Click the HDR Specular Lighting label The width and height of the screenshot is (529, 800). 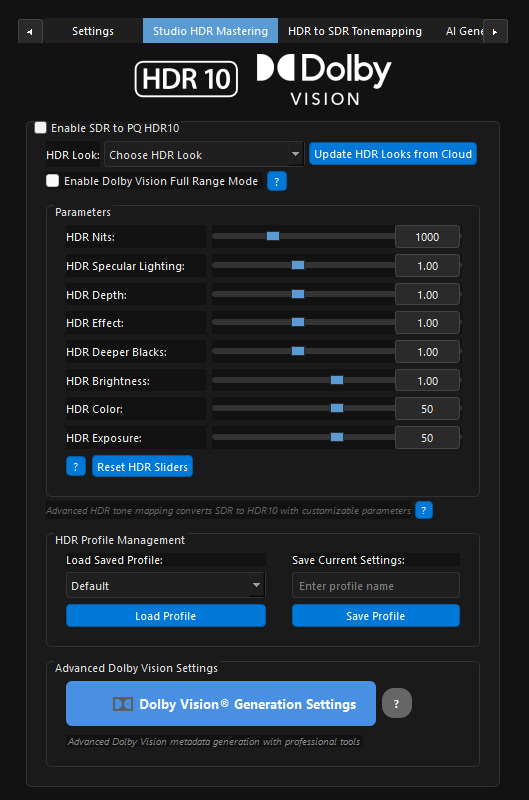point(125,266)
